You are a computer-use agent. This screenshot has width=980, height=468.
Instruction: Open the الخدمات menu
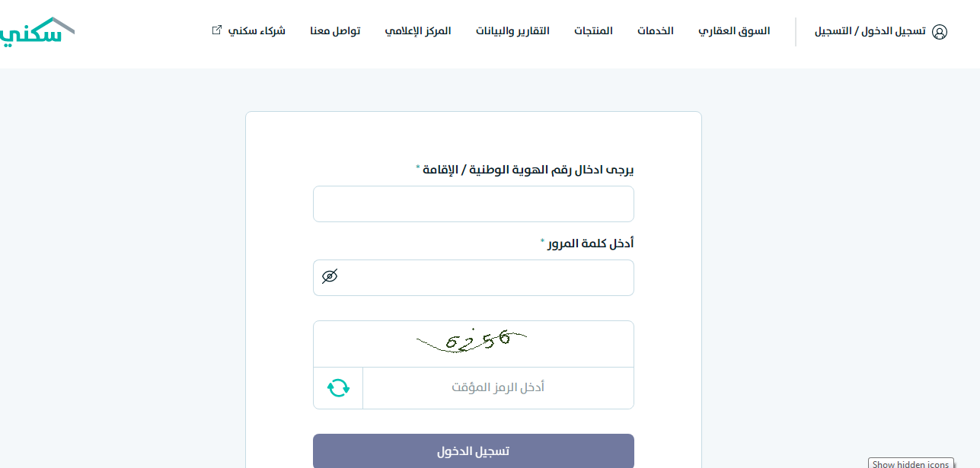pos(656,31)
